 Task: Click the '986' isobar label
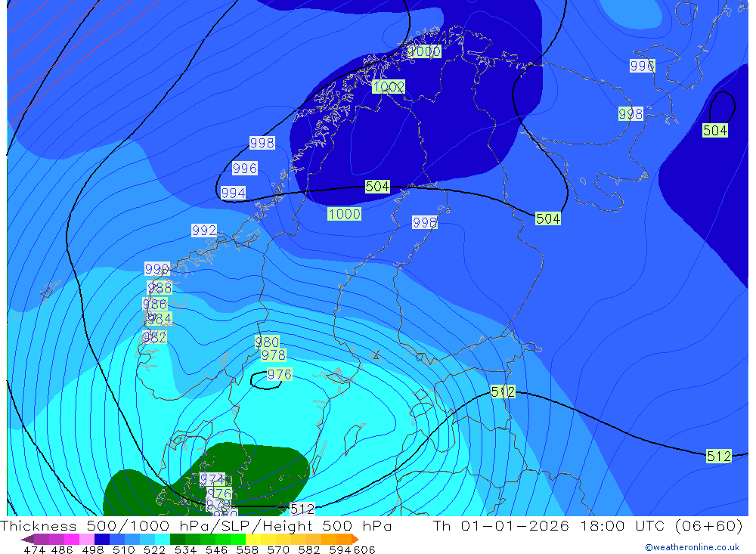click(155, 305)
